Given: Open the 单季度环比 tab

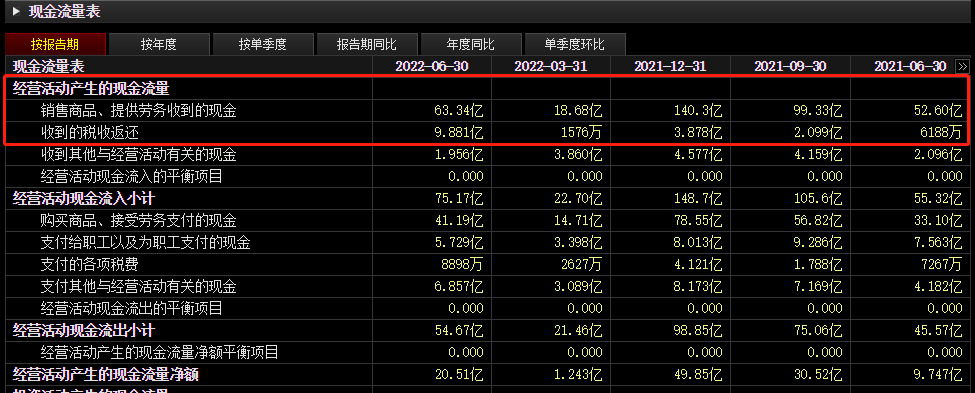Looking at the screenshot, I should pyautogui.click(x=575, y=44).
